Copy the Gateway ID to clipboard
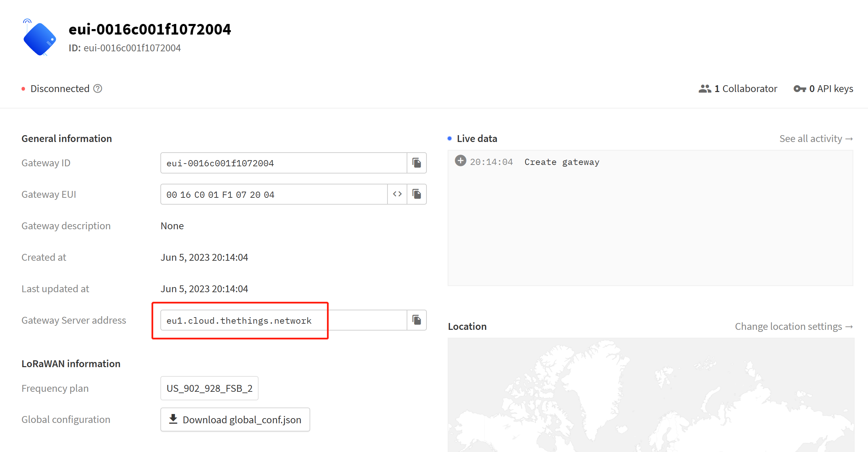 click(417, 163)
